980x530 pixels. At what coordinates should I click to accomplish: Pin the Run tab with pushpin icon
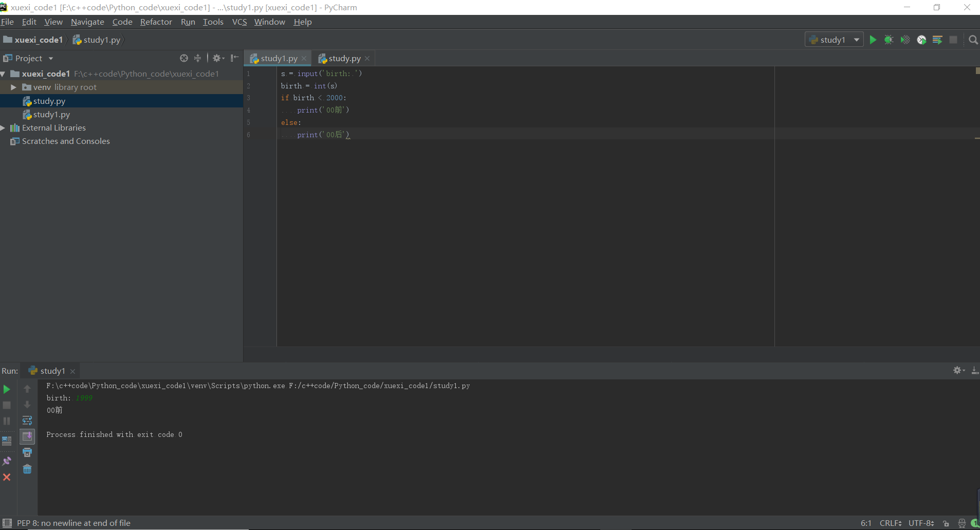coord(7,461)
